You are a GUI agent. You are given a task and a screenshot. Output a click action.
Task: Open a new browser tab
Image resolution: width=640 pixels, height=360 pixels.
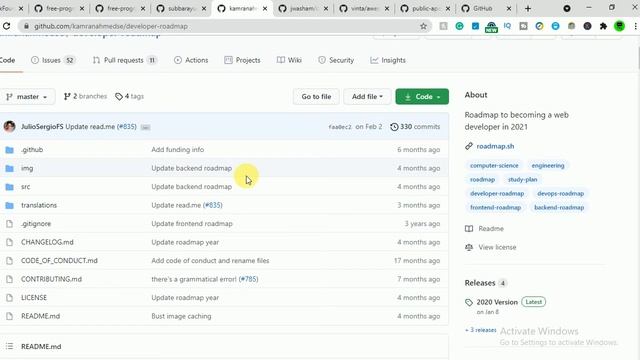pos(528,8)
